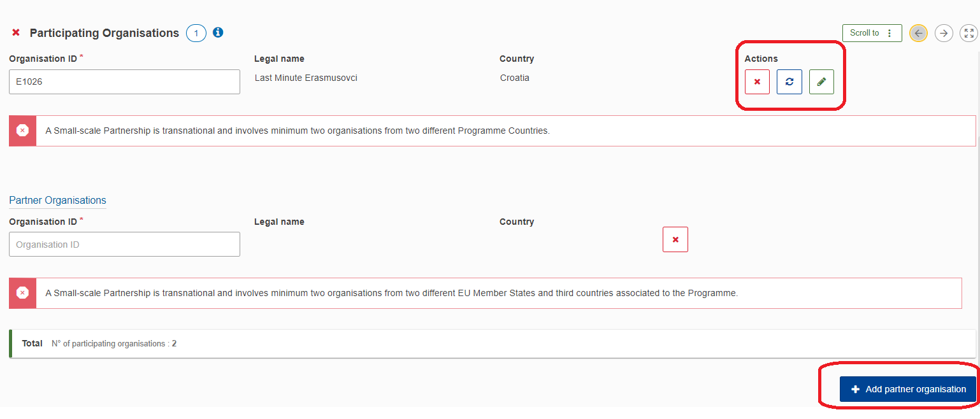Click the info icon beside Participating Organisations

[x=218, y=32]
